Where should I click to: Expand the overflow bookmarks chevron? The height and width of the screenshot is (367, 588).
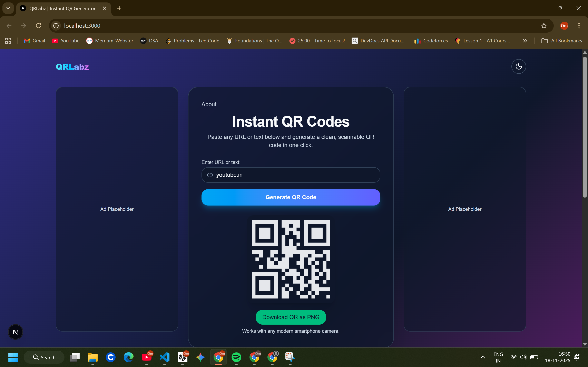click(525, 41)
